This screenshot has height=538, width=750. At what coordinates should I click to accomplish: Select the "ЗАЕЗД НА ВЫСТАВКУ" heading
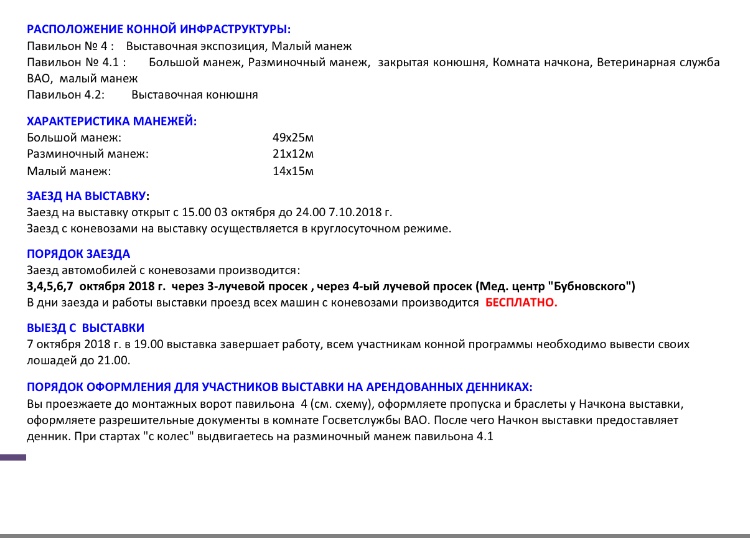pos(87,196)
